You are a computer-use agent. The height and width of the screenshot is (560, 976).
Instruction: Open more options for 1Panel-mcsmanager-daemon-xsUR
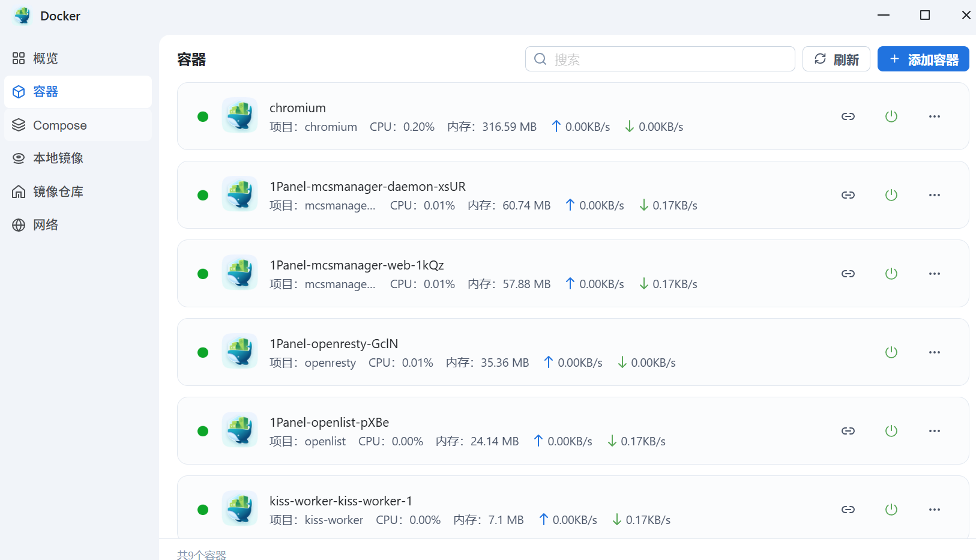tap(935, 195)
